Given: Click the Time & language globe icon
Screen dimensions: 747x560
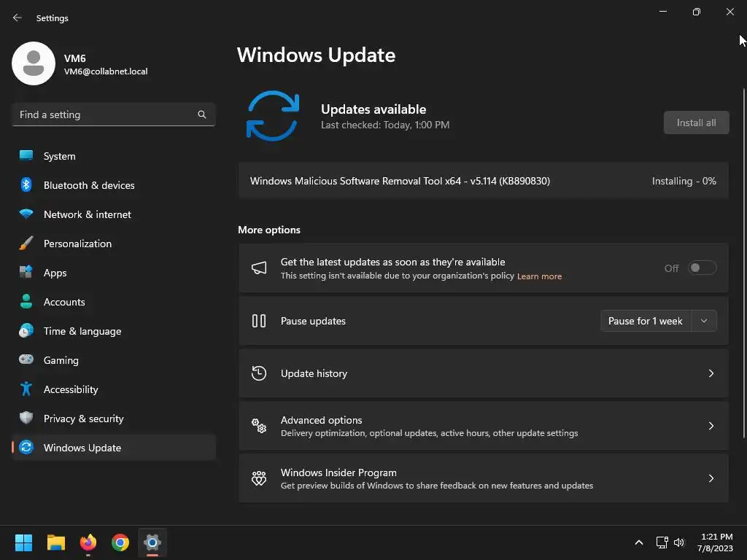Looking at the screenshot, I should pyautogui.click(x=26, y=330).
